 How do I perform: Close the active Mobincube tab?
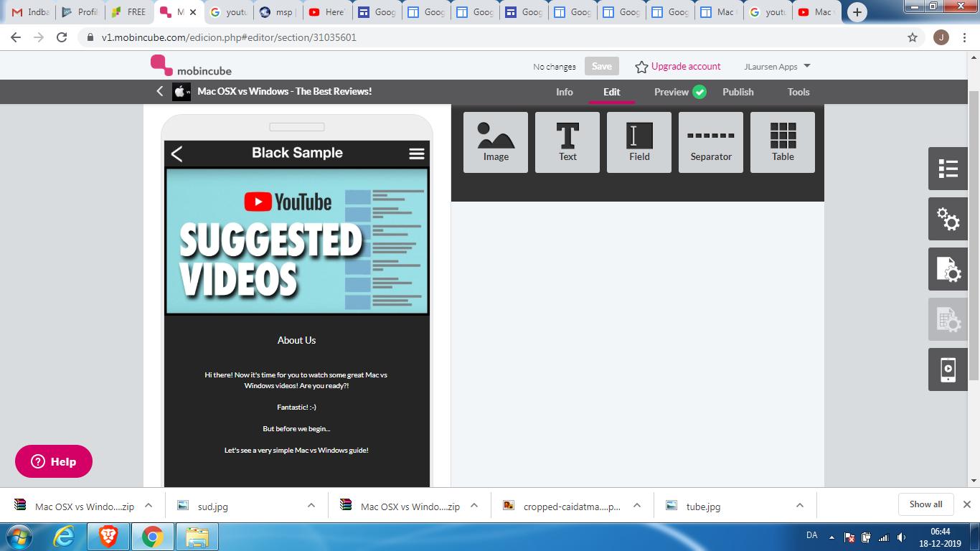point(192,12)
